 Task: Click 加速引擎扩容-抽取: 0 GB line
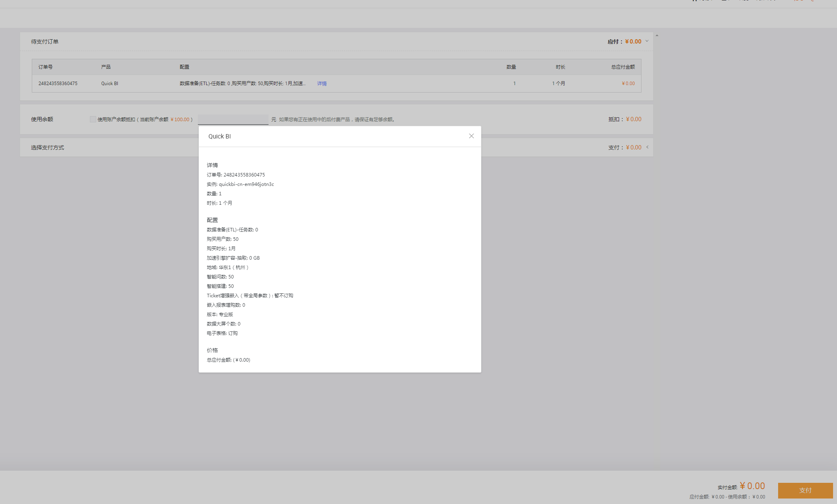pos(233,258)
